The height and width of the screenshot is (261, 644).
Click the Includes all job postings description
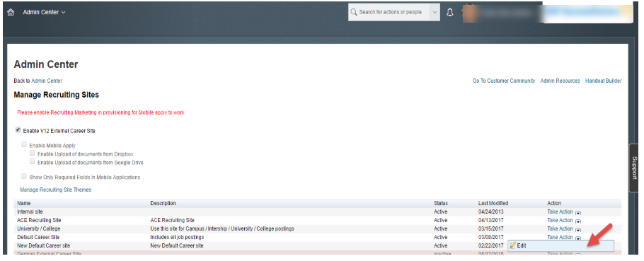pyautogui.click(x=177, y=237)
